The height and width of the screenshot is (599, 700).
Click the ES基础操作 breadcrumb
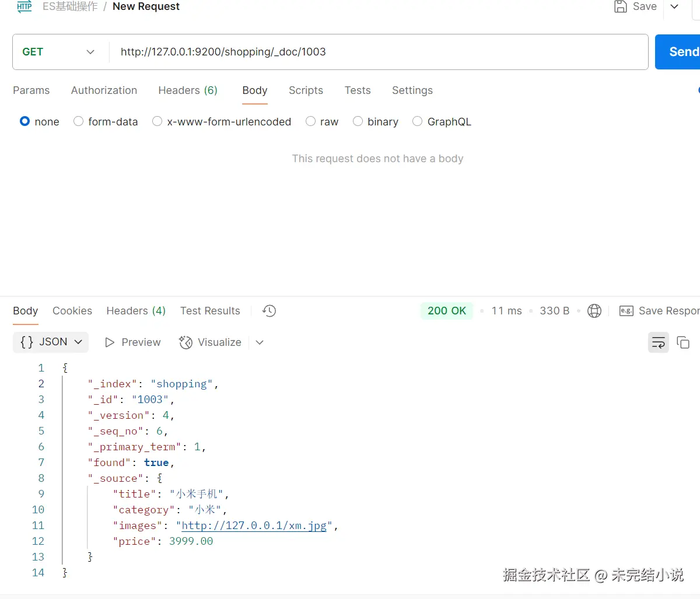(x=70, y=6)
